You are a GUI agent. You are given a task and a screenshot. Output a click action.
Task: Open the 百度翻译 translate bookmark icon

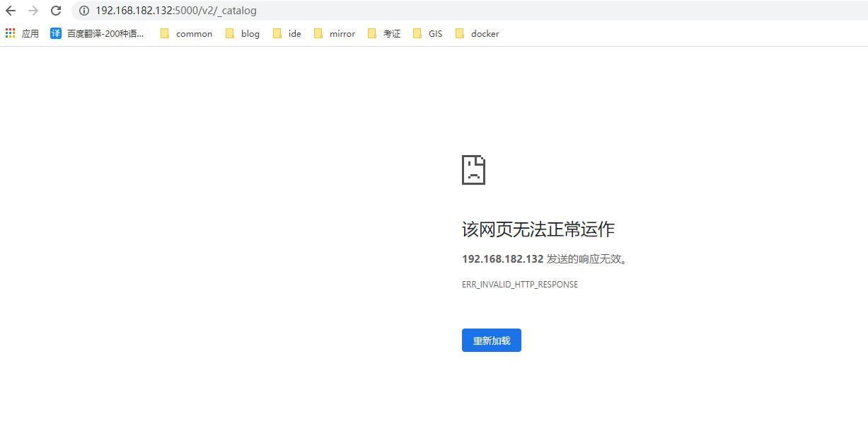point(55,33)
